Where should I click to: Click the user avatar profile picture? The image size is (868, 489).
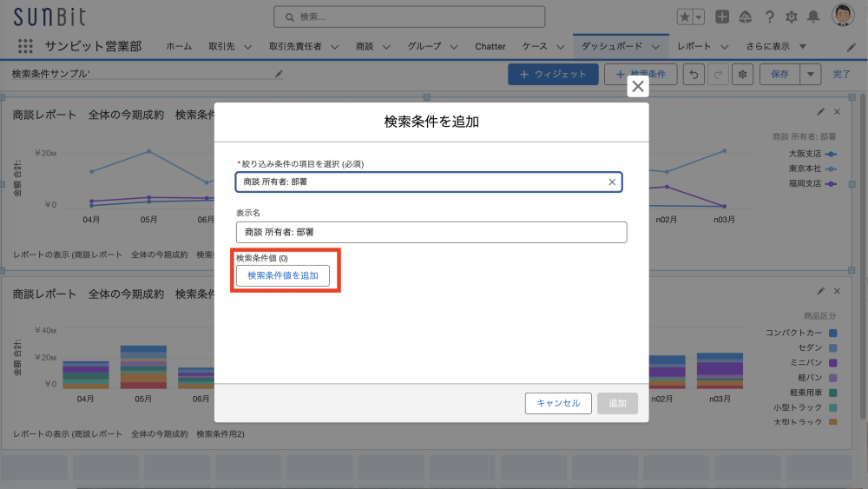click(843, 16)
